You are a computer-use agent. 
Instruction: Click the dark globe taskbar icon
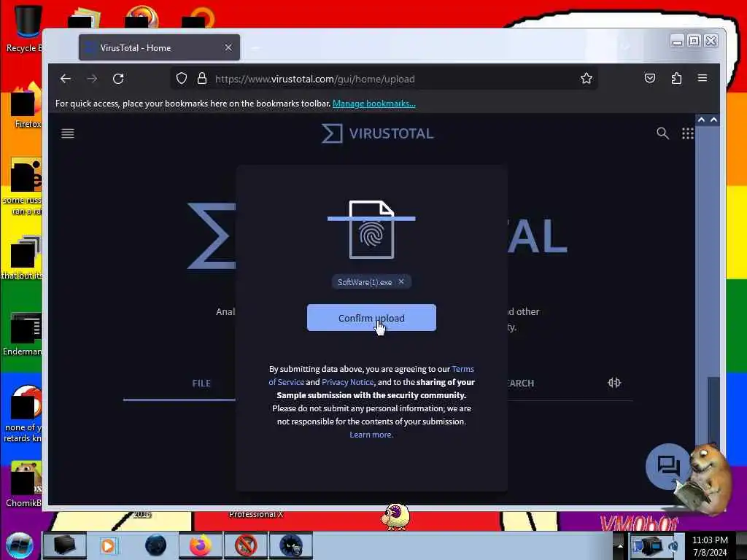tap(156, 545)
